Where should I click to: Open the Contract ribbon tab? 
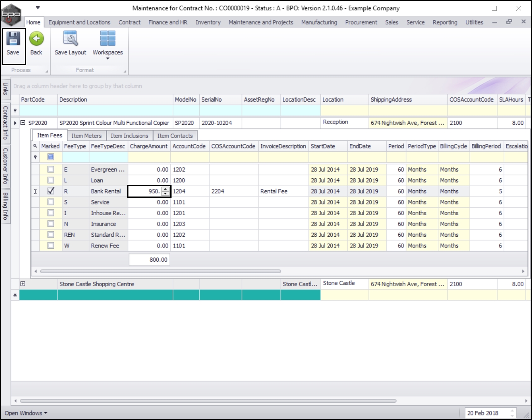click(x=130, y=22)
